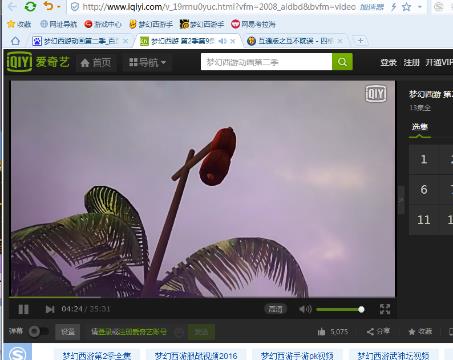Open the 开通VIP link
Viewport: 453px width, 360px height.
(439, 62)
